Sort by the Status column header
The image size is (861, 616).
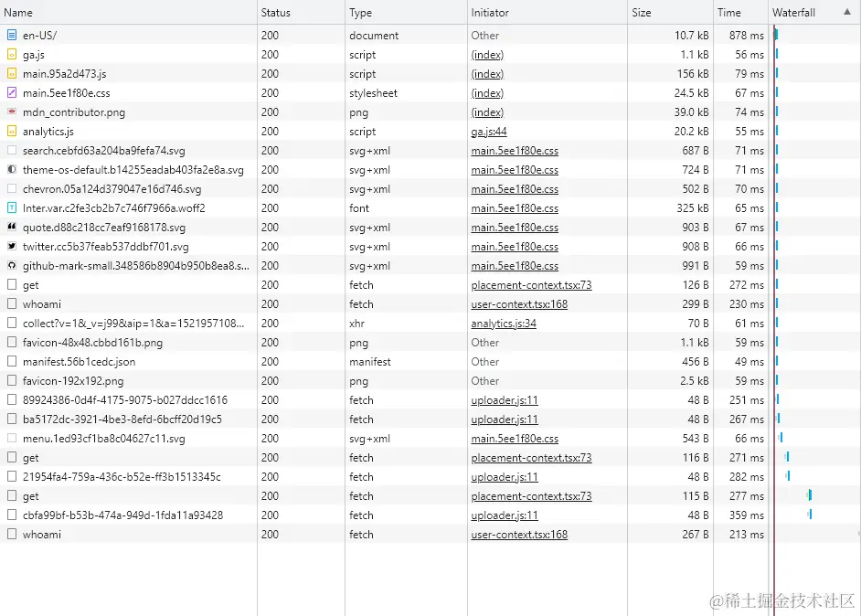point(301,12)
